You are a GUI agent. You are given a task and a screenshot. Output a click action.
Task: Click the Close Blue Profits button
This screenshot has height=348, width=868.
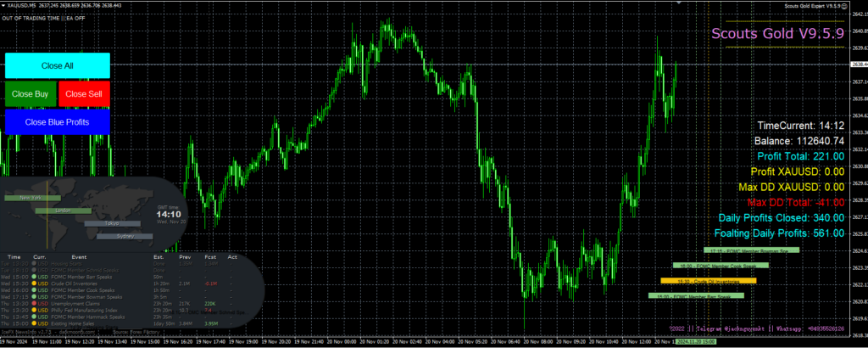coord(57,122)
